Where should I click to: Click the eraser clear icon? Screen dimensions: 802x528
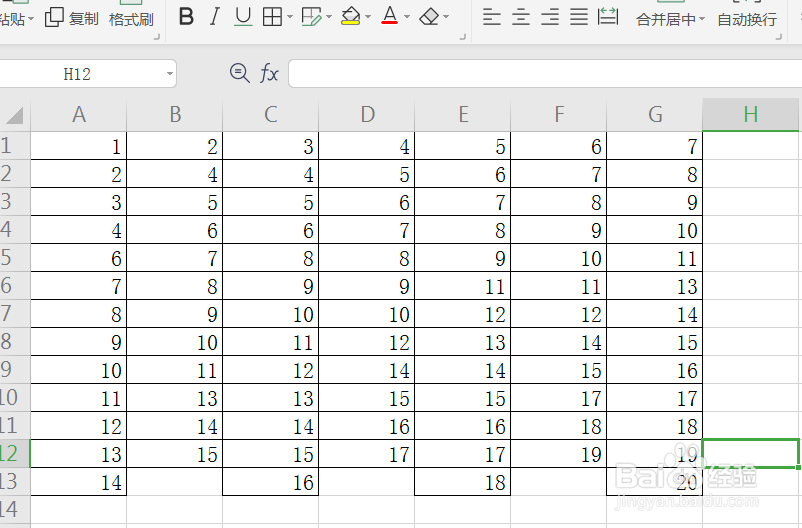pyautogui.click(x=429, y=17)
